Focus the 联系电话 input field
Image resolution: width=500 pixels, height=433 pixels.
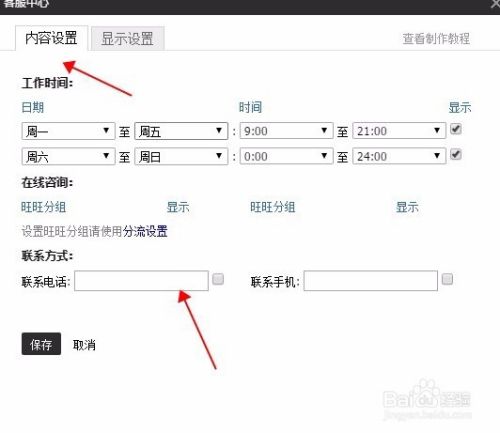(x=141, y=281)
